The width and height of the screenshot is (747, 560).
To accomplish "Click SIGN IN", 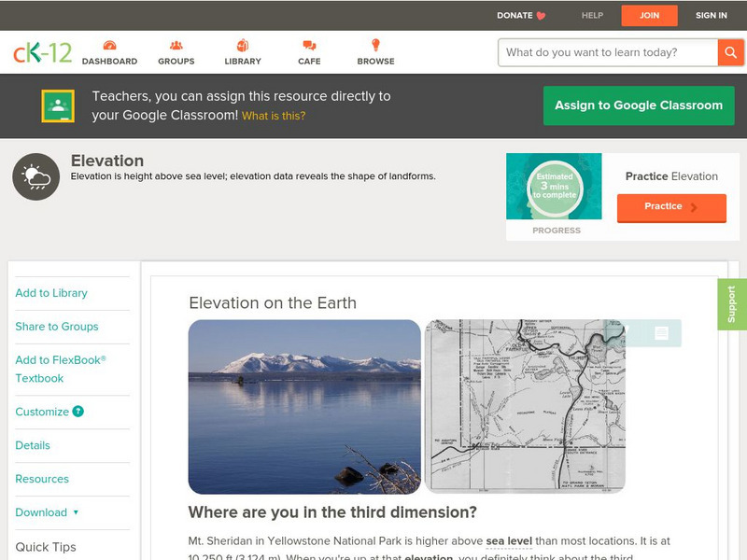I will (712, 16).
